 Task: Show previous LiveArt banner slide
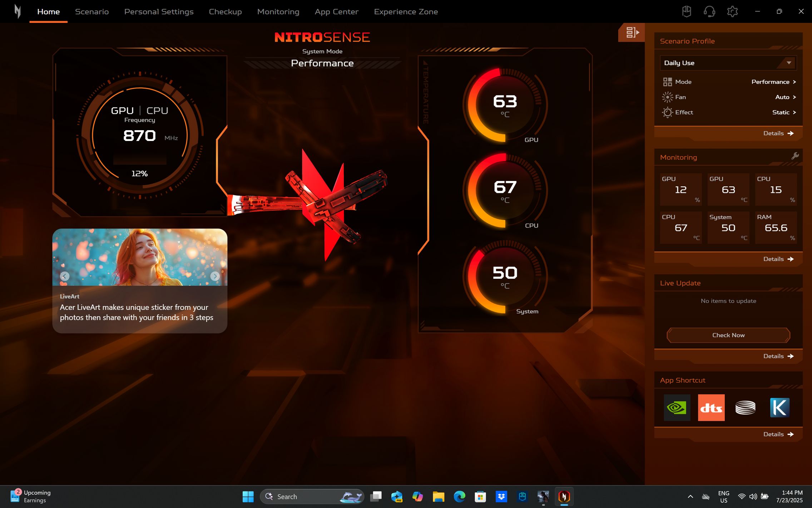(x=65, y=276)
